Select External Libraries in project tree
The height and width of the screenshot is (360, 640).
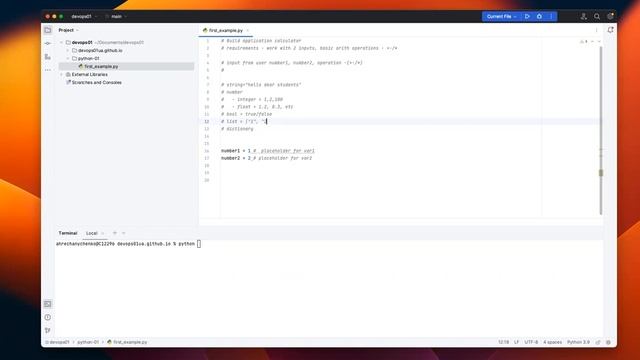coord(89,75)
